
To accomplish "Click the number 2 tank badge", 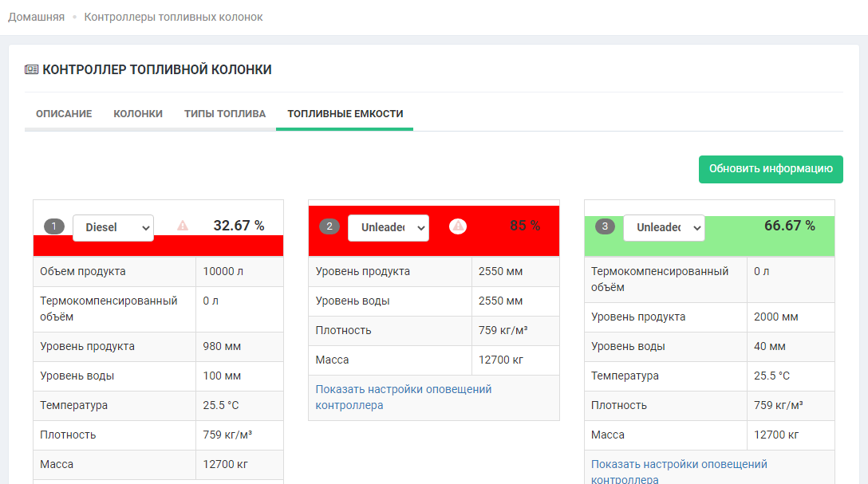I will [329, 226].
